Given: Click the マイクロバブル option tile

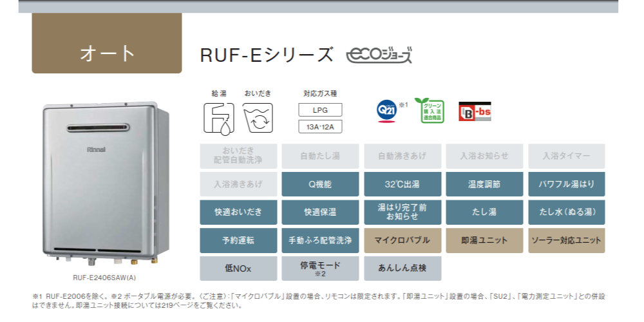Looking at the screenshot, I should pyautogui.click(x=402, y=240).
